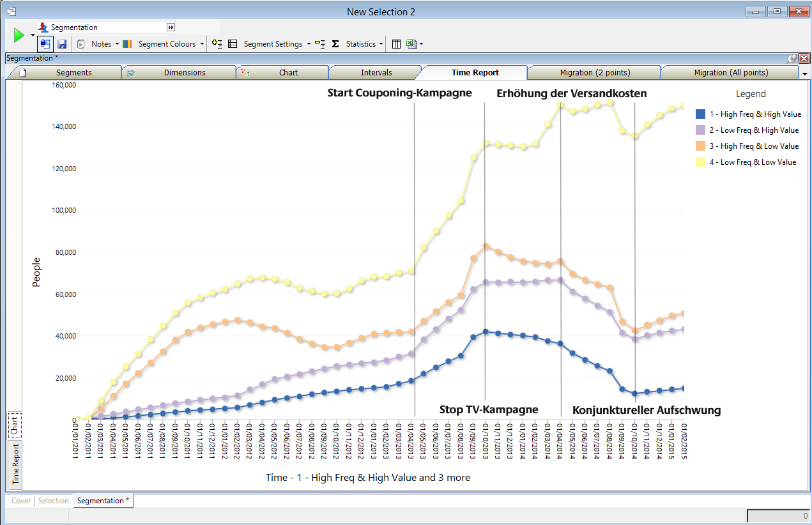Click the page icon on the Segments tab
Screen dimensions: 812x525
22,72
